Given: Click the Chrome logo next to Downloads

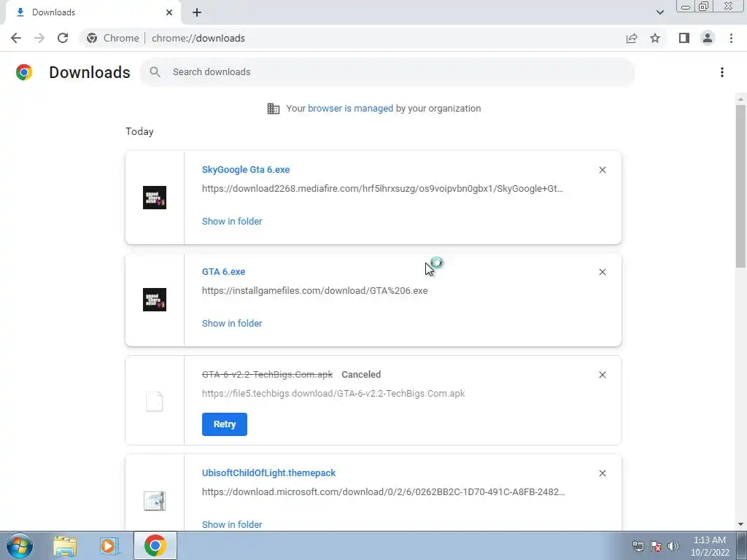Looking at the screenshot, I should tap(24, 72).
